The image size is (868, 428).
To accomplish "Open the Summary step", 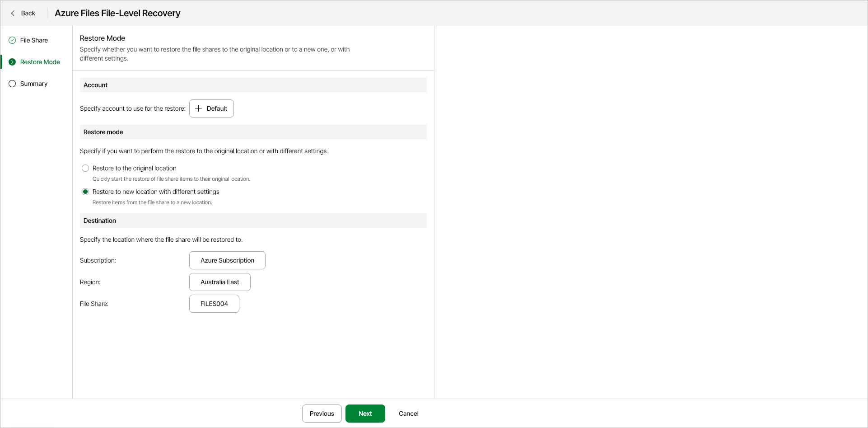I will (x=34, y=84).
